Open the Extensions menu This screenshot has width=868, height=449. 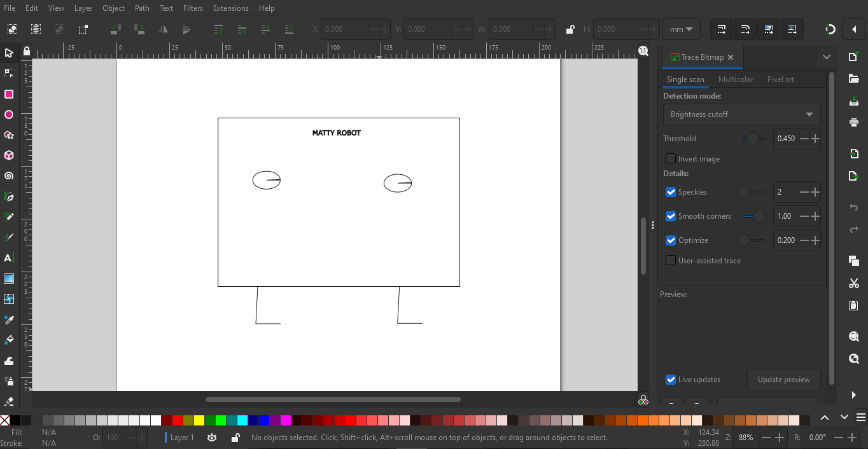[x=231, y=8]
